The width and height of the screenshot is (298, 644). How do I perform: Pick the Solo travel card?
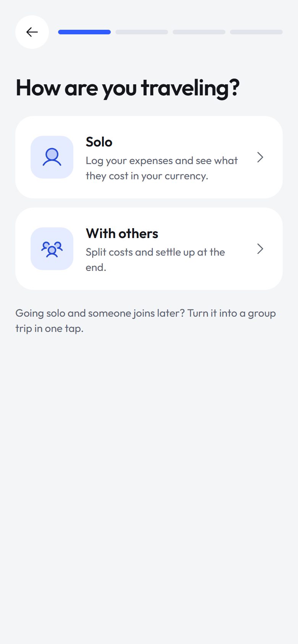pyautogui.click(x=149, y=157)
